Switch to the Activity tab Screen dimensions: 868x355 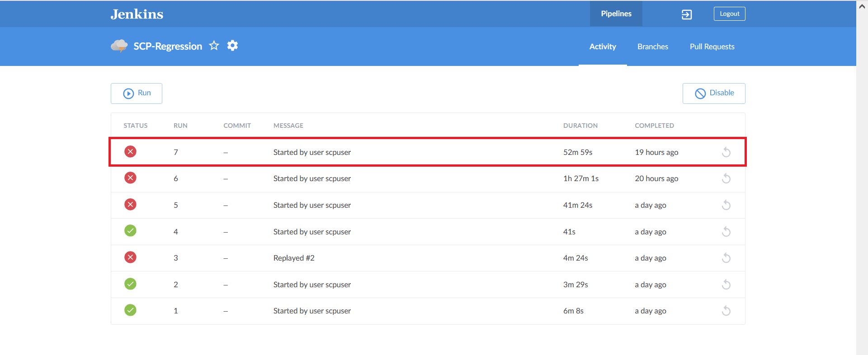point(603,47)
